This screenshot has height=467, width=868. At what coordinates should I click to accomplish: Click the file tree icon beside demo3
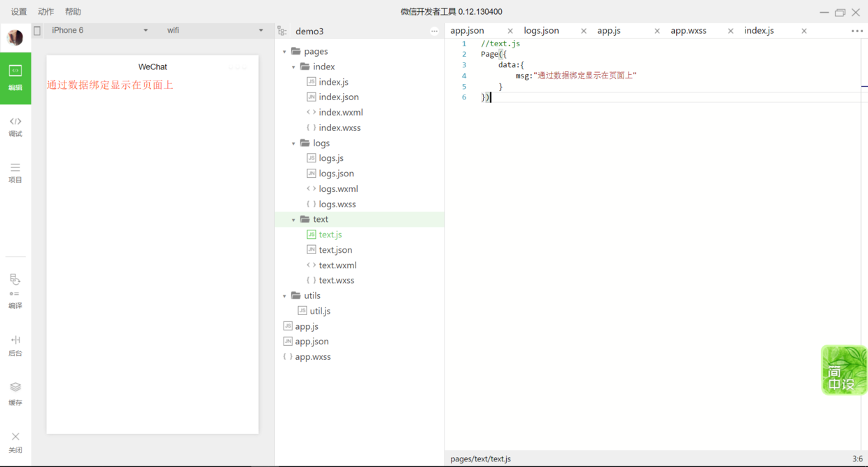click(282, 31)
